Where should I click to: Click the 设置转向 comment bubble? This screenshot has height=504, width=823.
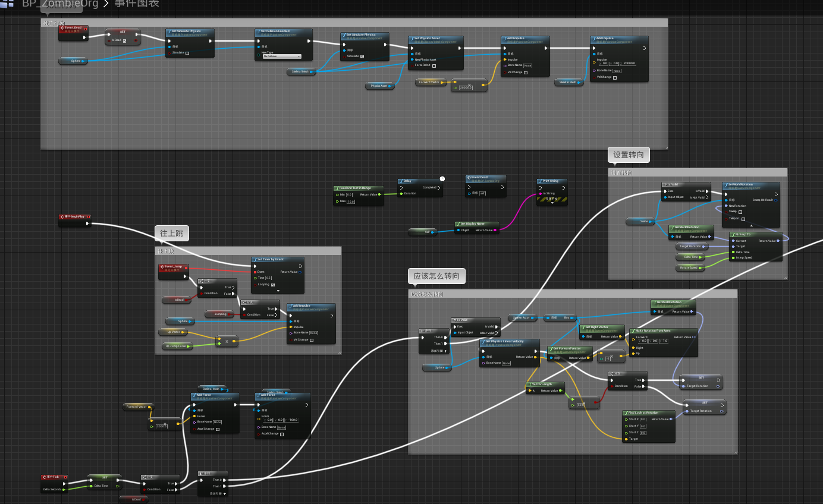point(629,155)
